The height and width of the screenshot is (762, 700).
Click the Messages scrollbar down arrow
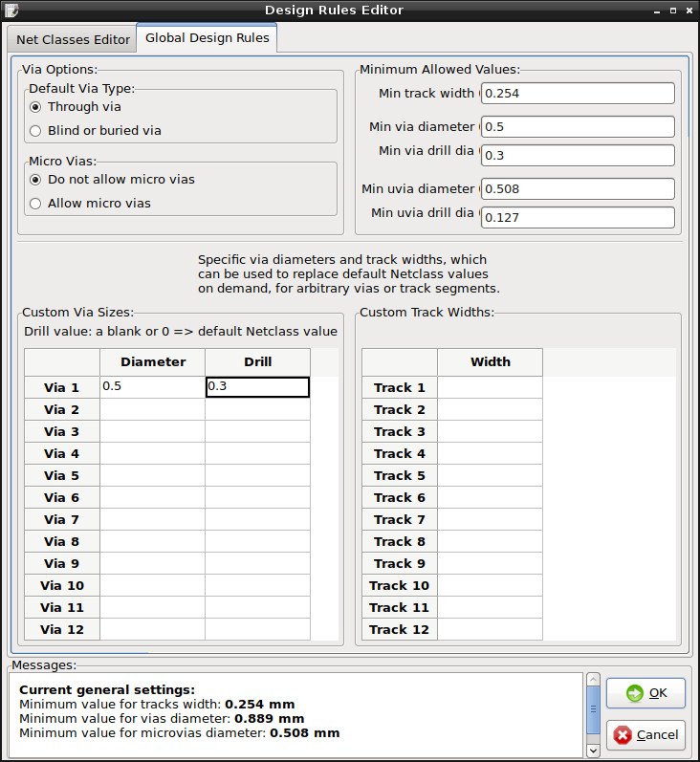click(593, 751)
